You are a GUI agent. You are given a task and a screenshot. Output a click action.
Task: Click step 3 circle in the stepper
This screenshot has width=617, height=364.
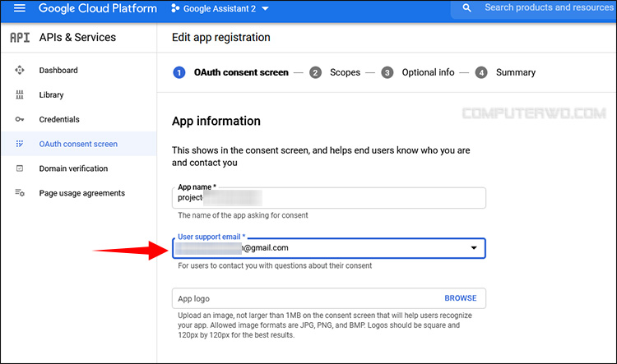[387, 73]
